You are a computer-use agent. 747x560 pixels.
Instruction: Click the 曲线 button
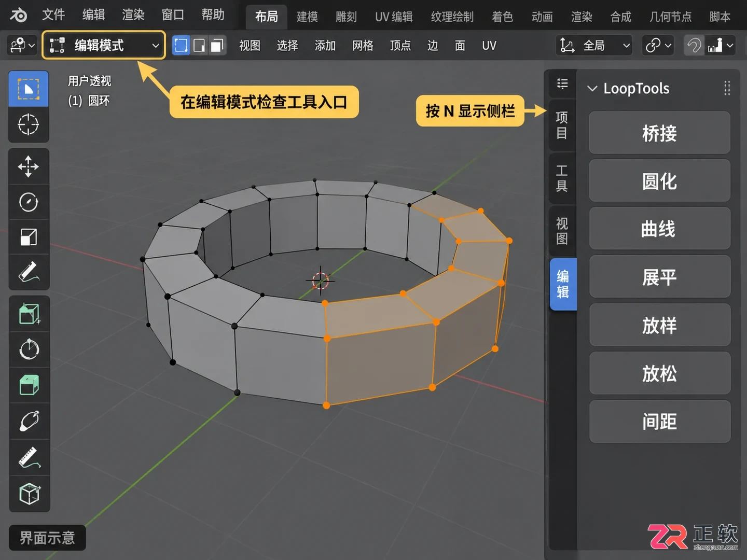659,229
